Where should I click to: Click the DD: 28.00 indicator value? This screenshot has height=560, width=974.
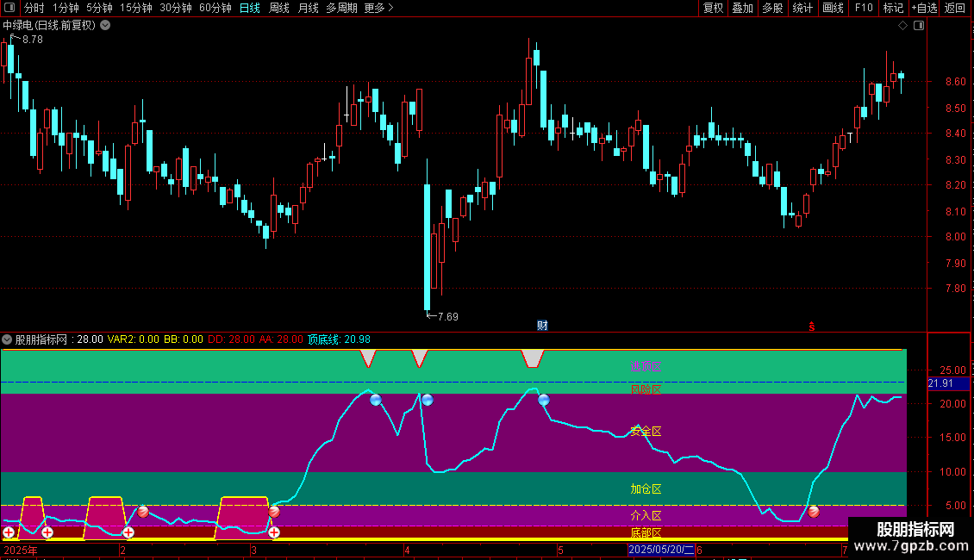pos(231,339)
